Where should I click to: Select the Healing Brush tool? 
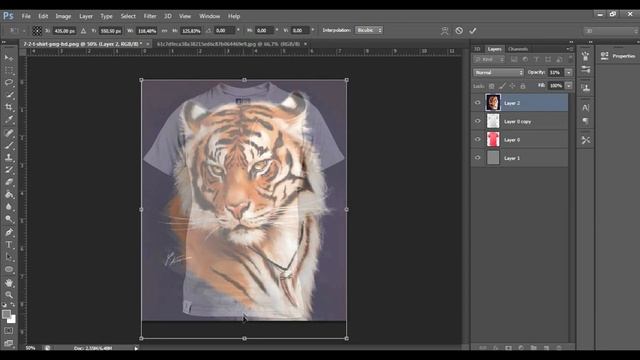pos(9,133)
